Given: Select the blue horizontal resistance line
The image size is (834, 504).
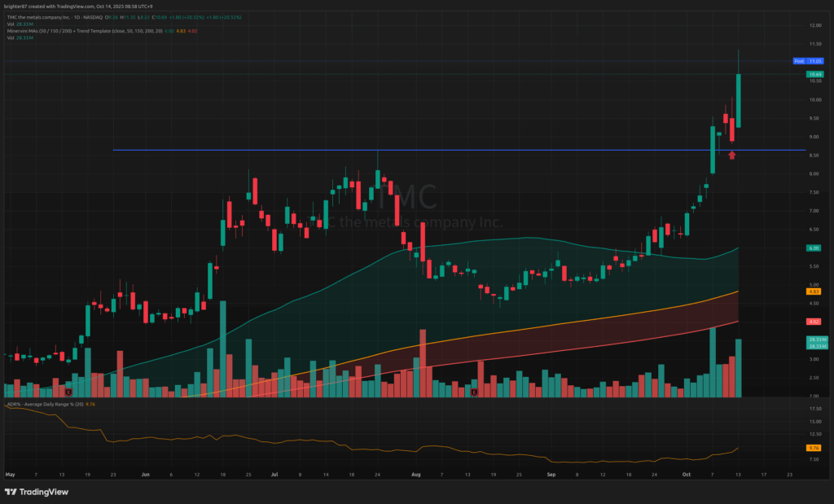Looking at the screenshot, I should click(x=407, y=150).
